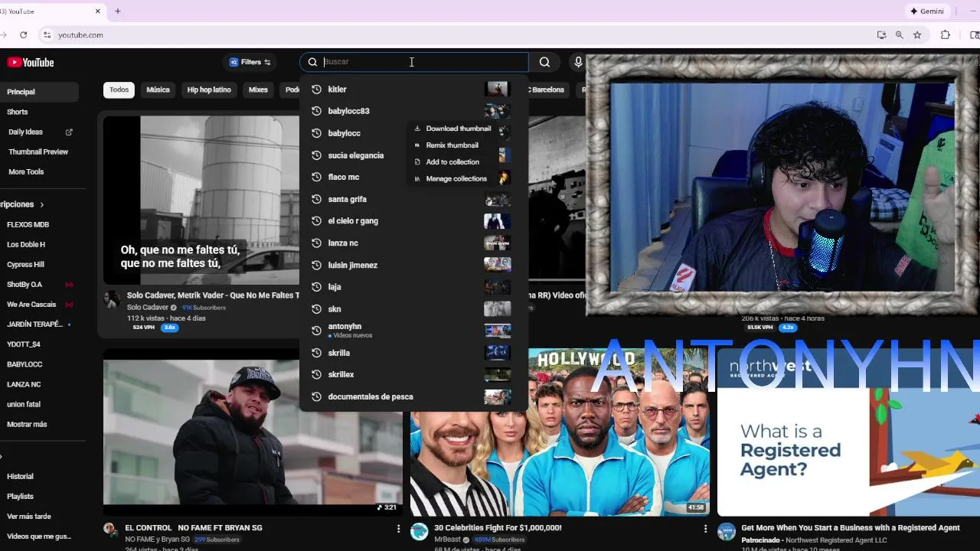Click the magnifier icon inside the search field
This screenshot has width=980, height=551.
[x=312, y=62]
